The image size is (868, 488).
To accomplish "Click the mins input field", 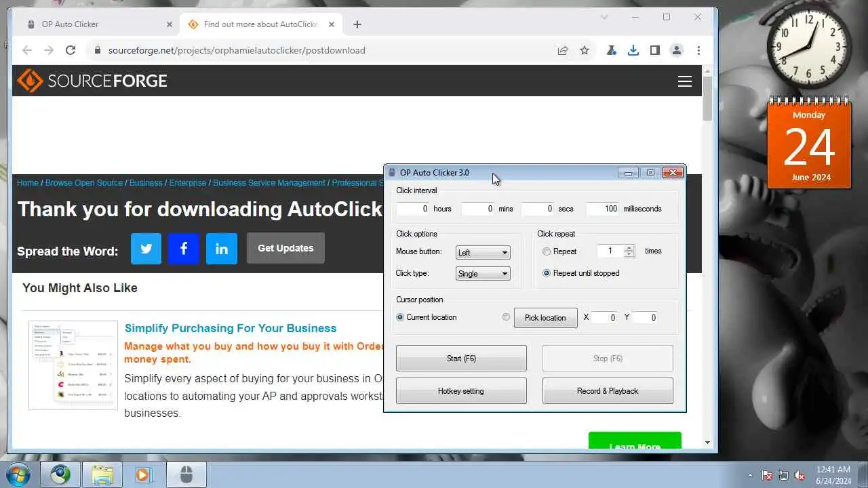I will tap(478, 209).
